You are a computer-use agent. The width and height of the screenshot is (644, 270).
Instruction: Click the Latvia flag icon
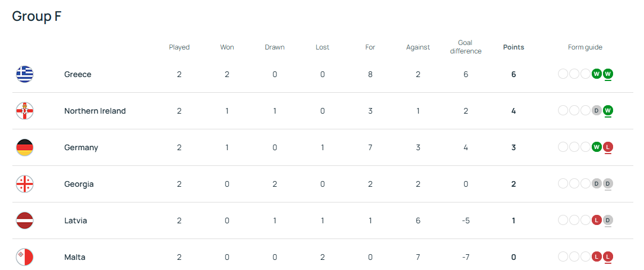[25, 220]
